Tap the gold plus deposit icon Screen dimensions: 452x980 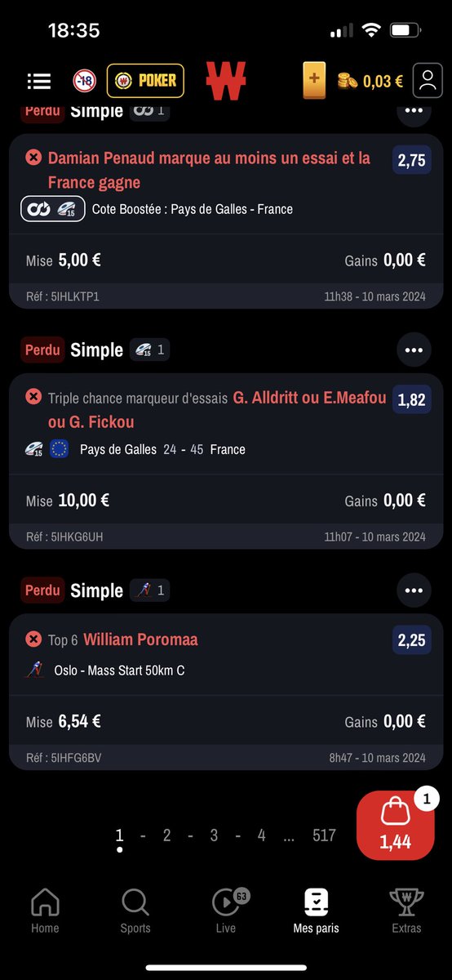(314, 80)
